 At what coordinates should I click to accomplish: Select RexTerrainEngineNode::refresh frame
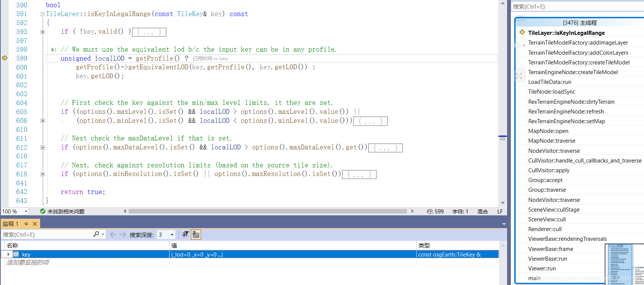click(x=566, y=112)
